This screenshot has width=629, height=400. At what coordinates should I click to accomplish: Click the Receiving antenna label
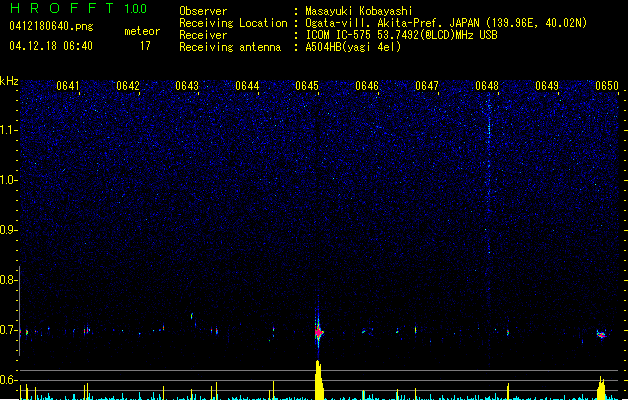coord(230,47)
